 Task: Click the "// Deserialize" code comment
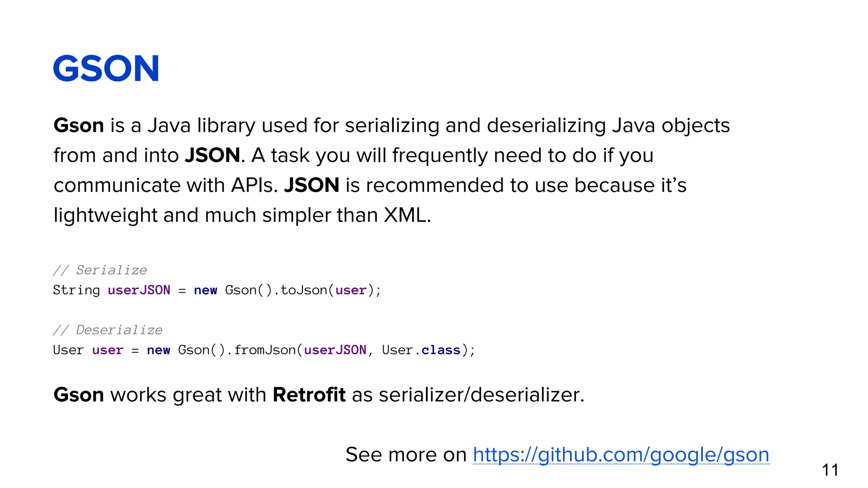[108, 330]
